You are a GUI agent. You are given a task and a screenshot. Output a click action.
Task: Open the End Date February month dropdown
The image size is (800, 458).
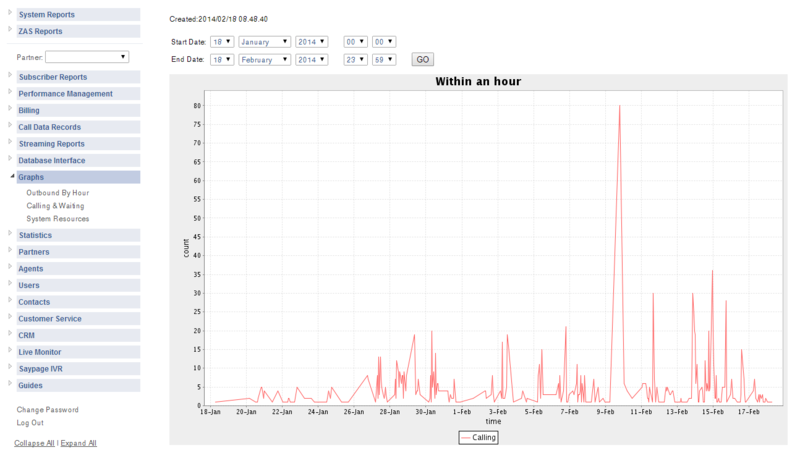point(264,60)
